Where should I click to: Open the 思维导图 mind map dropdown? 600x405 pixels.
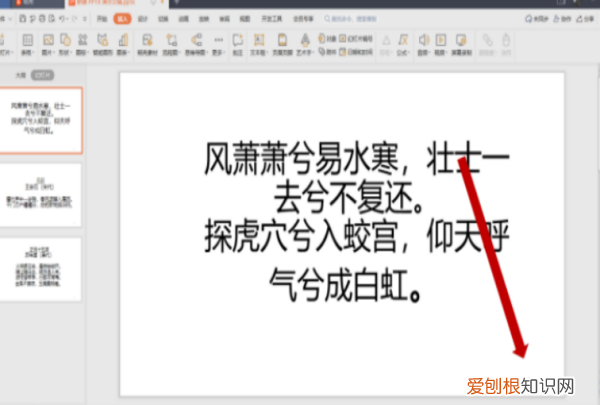coord(197,45)
